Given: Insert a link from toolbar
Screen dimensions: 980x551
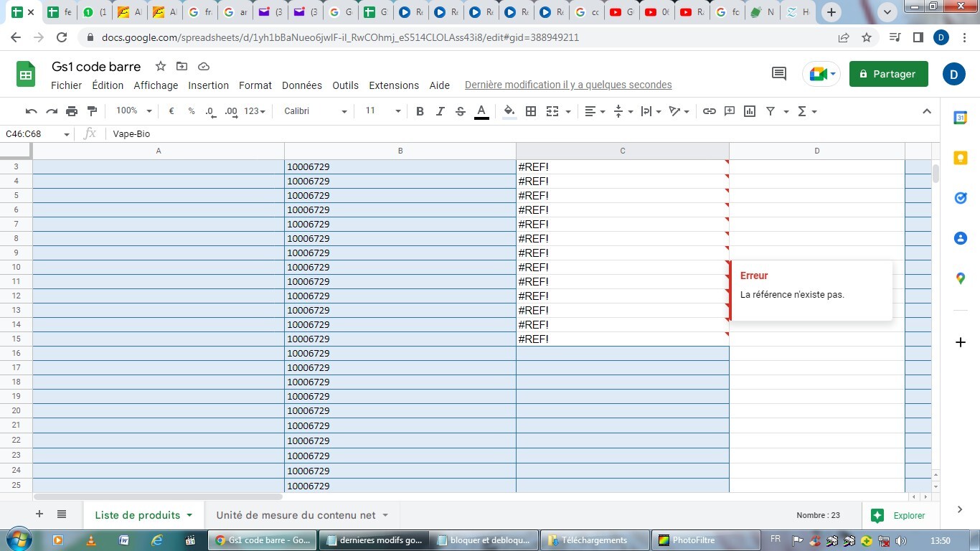Looking at the screenshot, I should (x=710, y=111).
